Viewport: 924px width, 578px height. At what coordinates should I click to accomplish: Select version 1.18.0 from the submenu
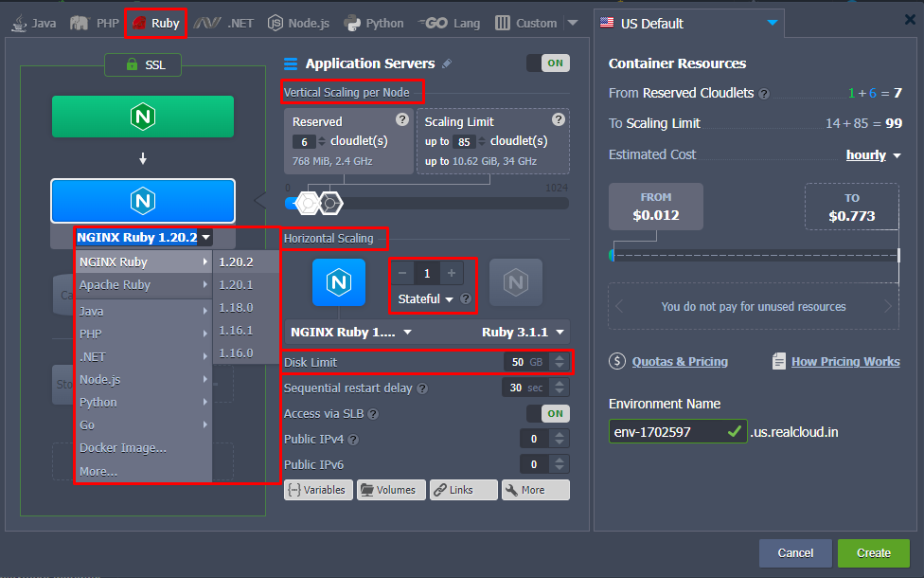pos(236,307)
